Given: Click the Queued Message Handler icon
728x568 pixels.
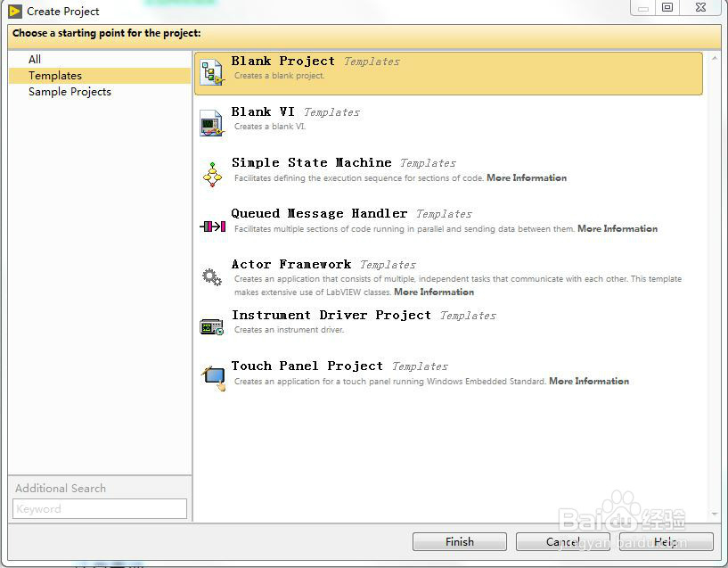Looking at the screenshot, I should (x=213, y=226).
